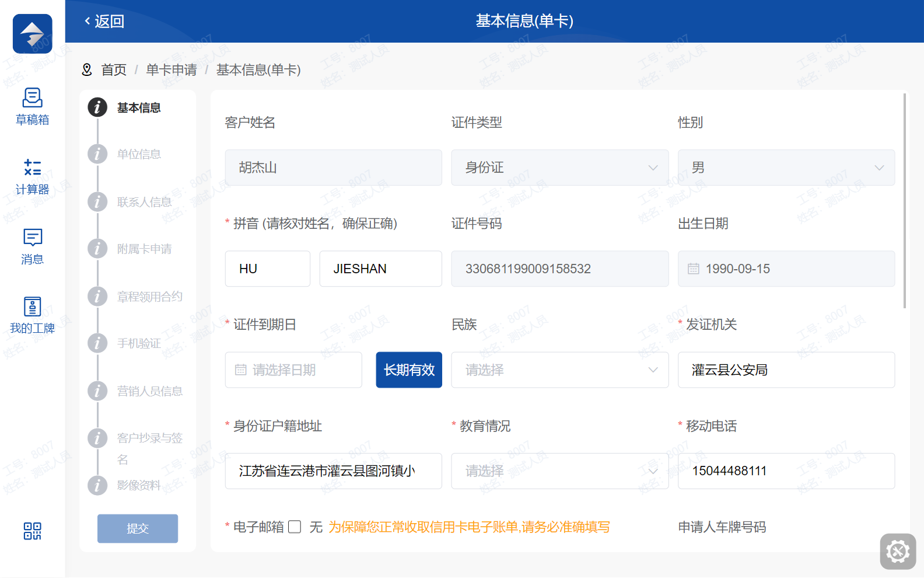The image size is (924, 578).
Task: Click the app logo at top left
Action: tap(33, 34)
